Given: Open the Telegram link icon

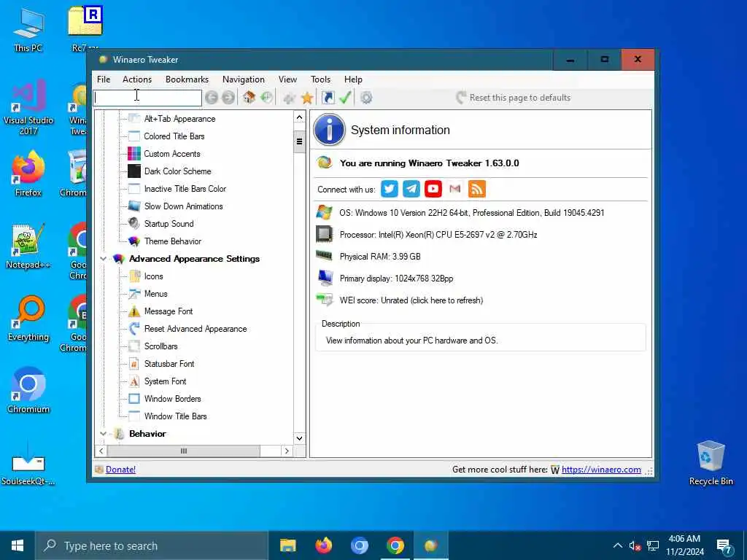Looking at the screenshot, I should point(411,189).
